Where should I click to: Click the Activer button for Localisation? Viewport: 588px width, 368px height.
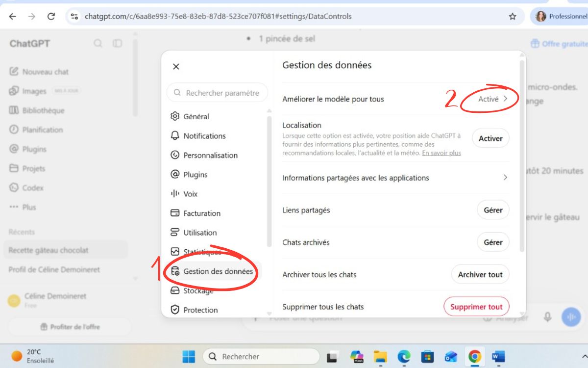click(490, 138)
